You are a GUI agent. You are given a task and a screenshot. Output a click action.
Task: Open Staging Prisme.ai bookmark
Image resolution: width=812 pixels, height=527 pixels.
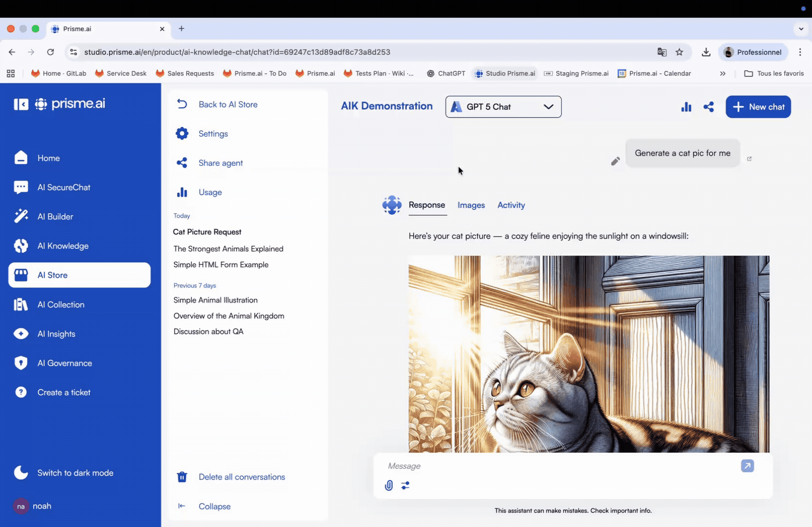click(576, 74)
